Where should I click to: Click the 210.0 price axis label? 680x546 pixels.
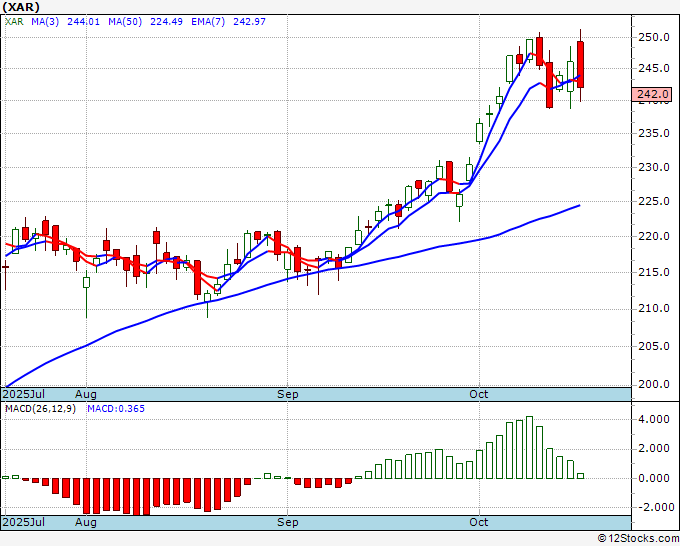click(654, 308)
